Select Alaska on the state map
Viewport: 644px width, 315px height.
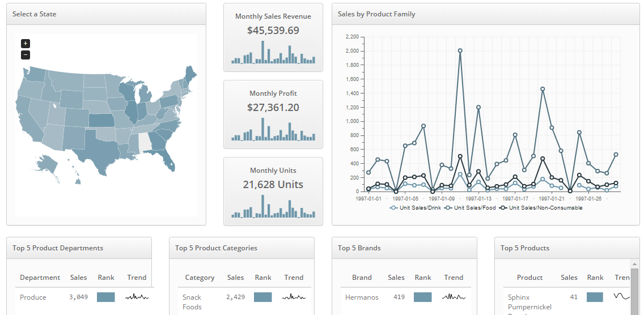(48, 163)
